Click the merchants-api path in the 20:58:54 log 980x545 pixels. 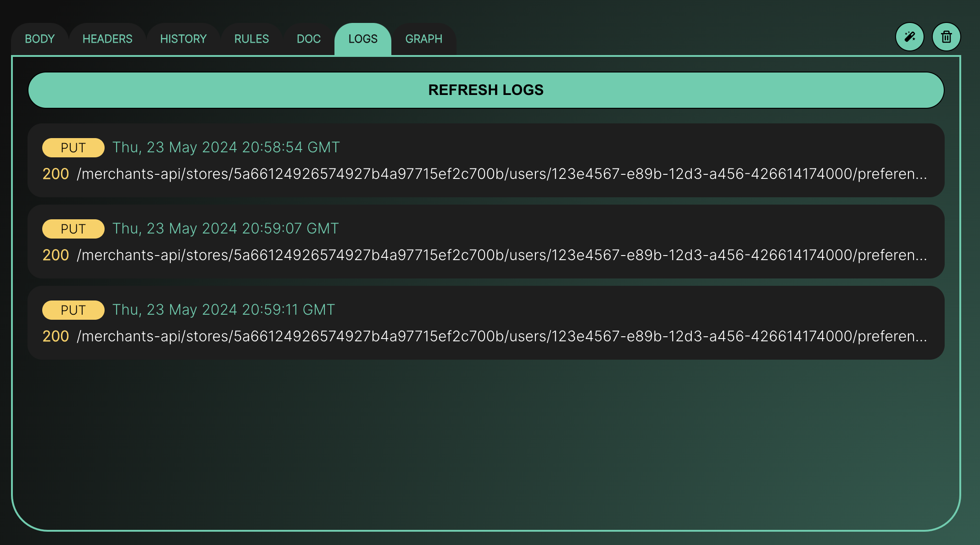click(502, 174)
